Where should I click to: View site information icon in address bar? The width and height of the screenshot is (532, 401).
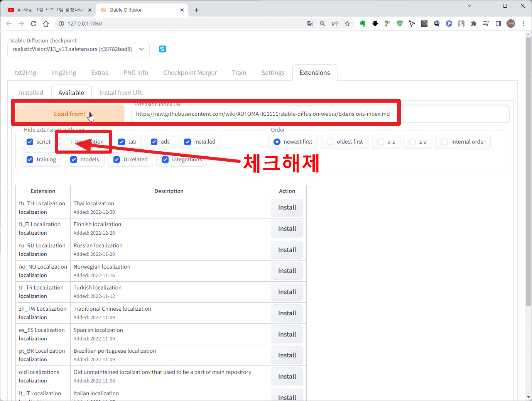coord(61,24)
